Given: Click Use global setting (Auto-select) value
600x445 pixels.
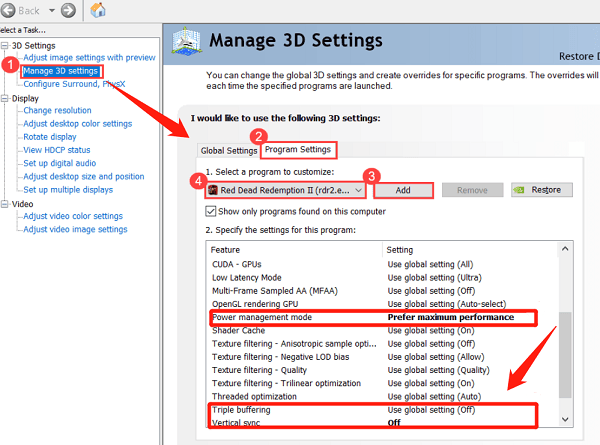Looking at the screenshot, I should (x=447, y=304).
